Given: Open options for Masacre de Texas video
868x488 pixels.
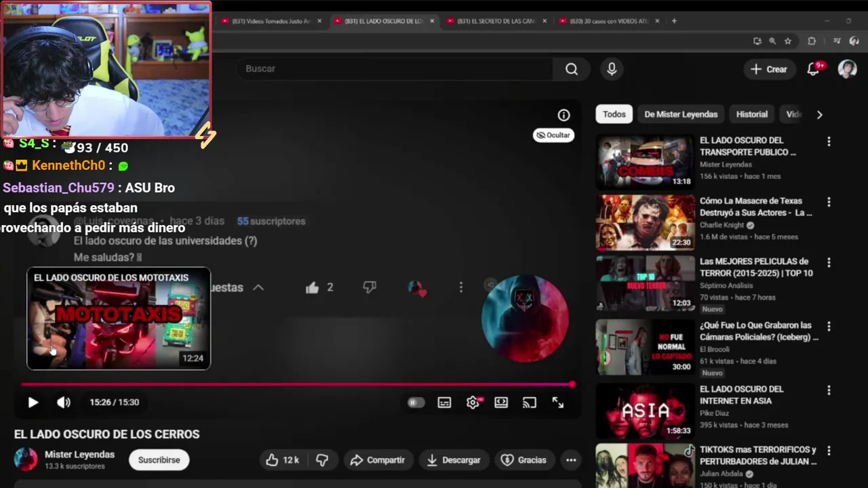Looking at the screenshot, I should [x=829, y=202].
